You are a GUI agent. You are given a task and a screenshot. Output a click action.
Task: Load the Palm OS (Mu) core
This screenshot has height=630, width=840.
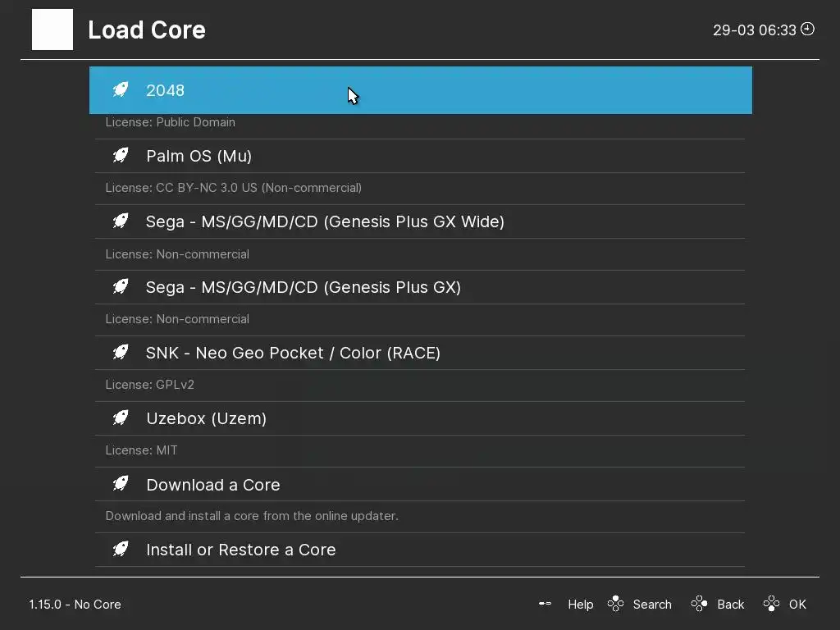[199, 156]
